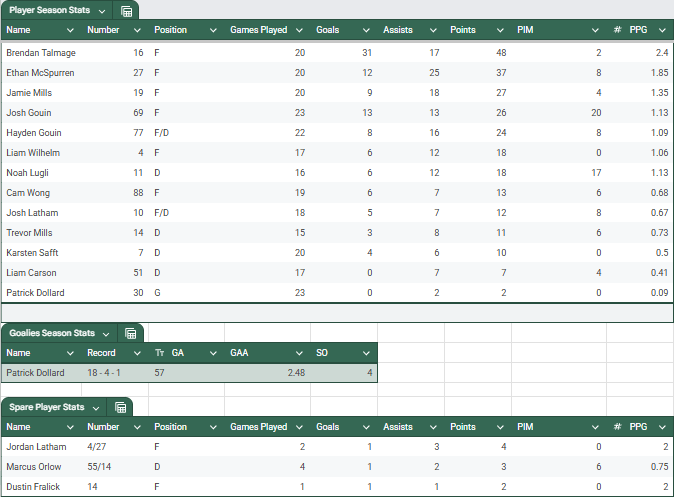
Task: Click Goalies Season Stats table view icon
Action: tap(131, 333)
